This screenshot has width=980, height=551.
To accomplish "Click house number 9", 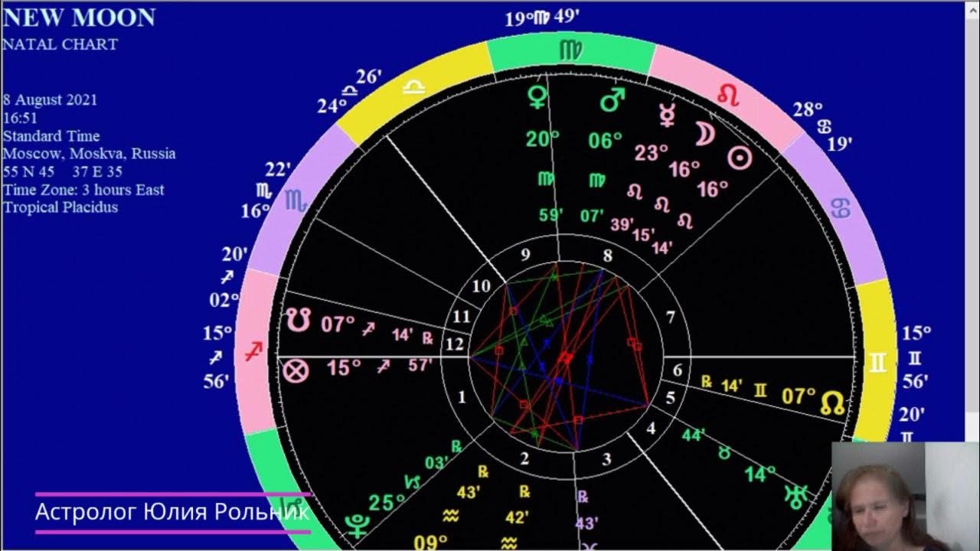I will tap(525, 256).
